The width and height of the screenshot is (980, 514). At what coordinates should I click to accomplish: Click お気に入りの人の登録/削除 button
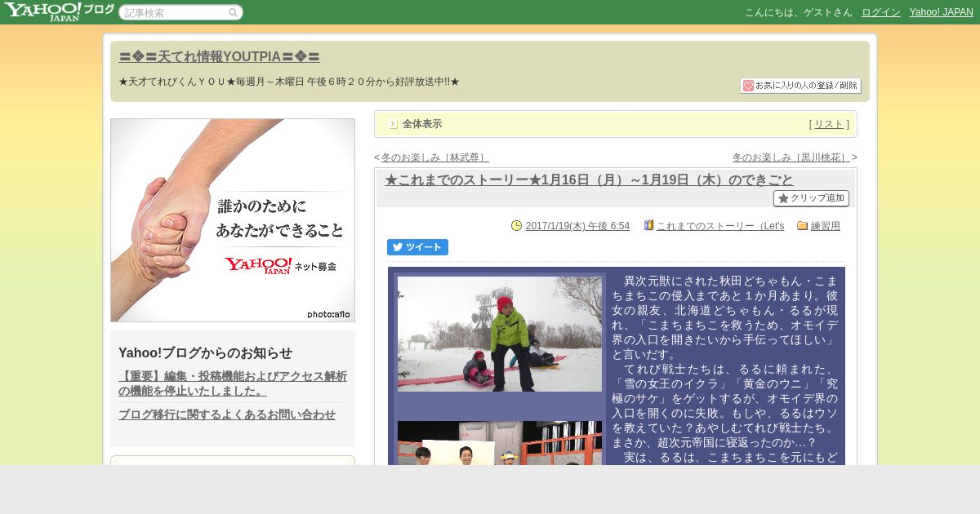click(x=800, y=86)
